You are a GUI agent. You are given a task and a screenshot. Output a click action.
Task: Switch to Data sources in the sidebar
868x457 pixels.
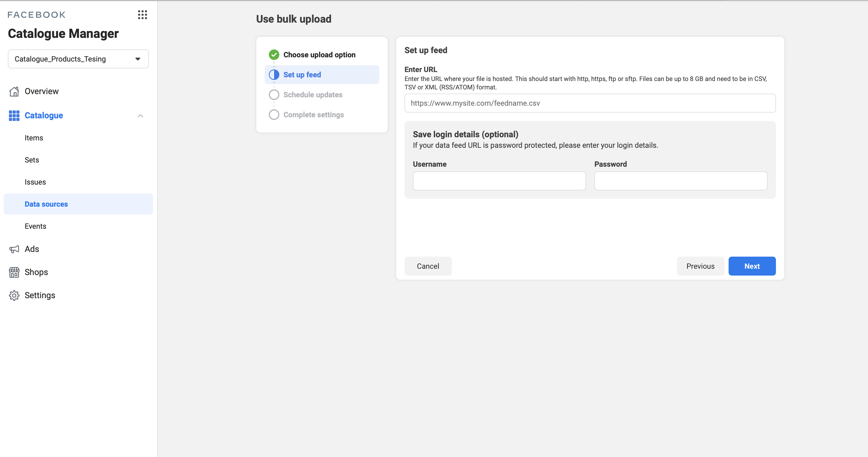click(x=46, y=204)
